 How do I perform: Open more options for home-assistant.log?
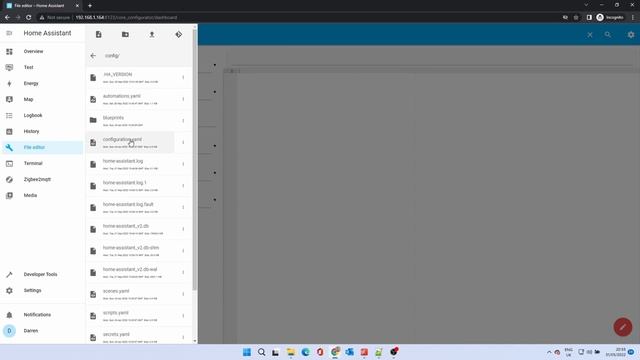click(x=183, y=164)
